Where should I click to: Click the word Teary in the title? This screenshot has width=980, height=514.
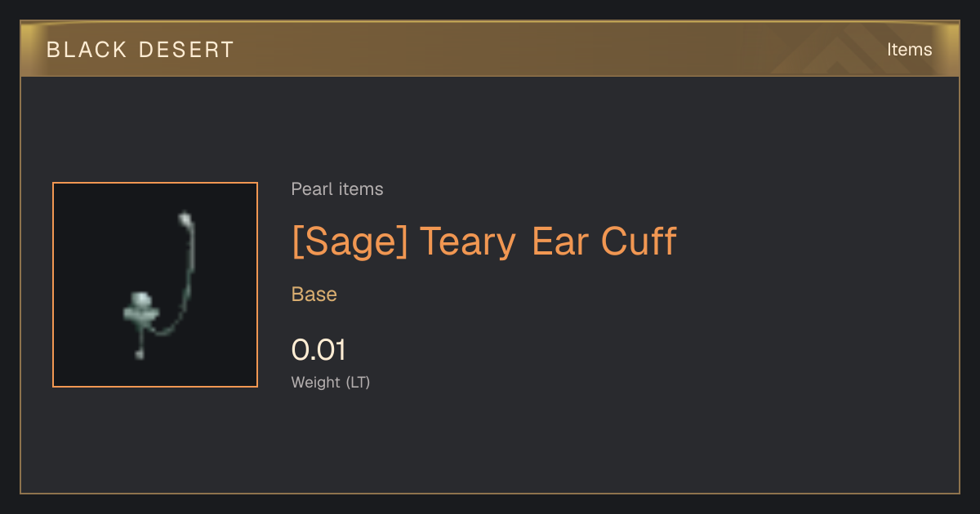point(468,243)
